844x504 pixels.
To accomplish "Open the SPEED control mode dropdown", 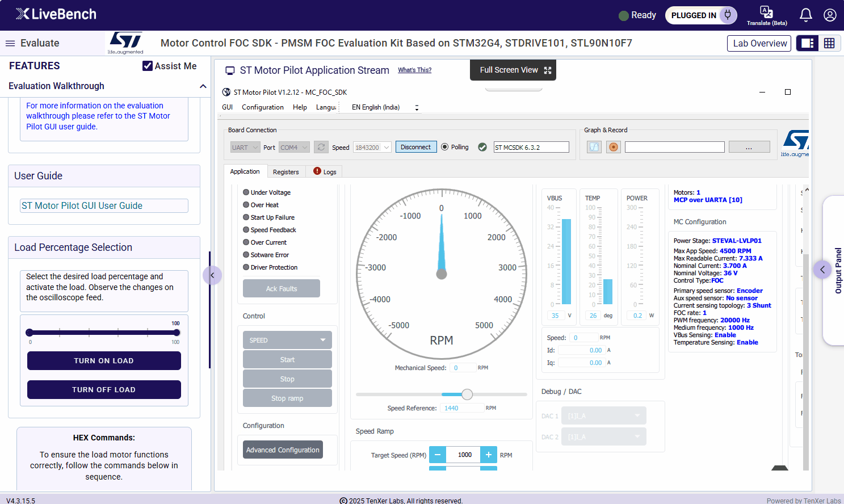I will coord(287,340).
